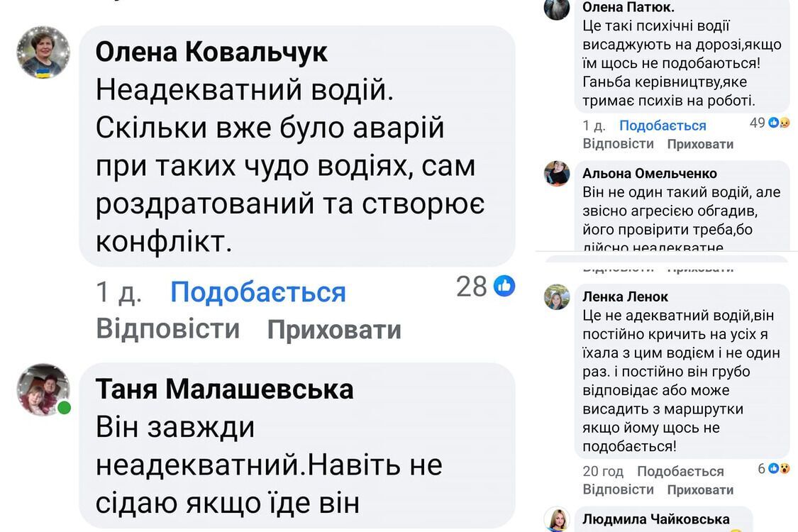Open Таня Малашевська's profile picture

(x=44, y=390)
